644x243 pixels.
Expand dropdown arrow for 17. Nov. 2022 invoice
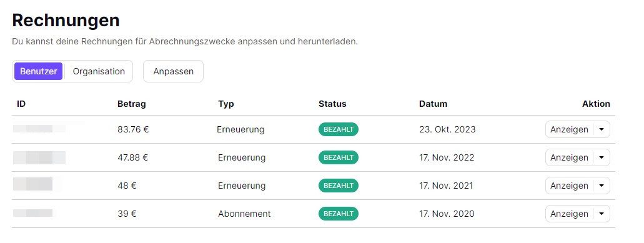(602, 157)
